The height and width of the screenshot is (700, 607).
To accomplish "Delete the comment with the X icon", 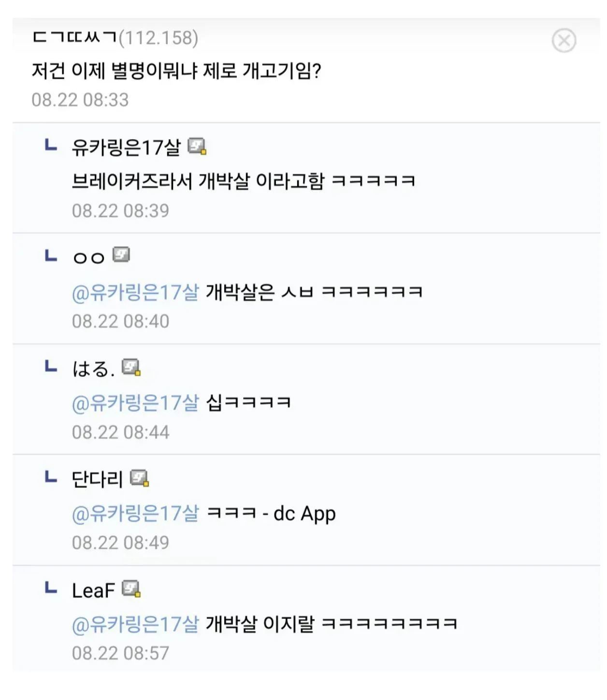I will (564, 41).
